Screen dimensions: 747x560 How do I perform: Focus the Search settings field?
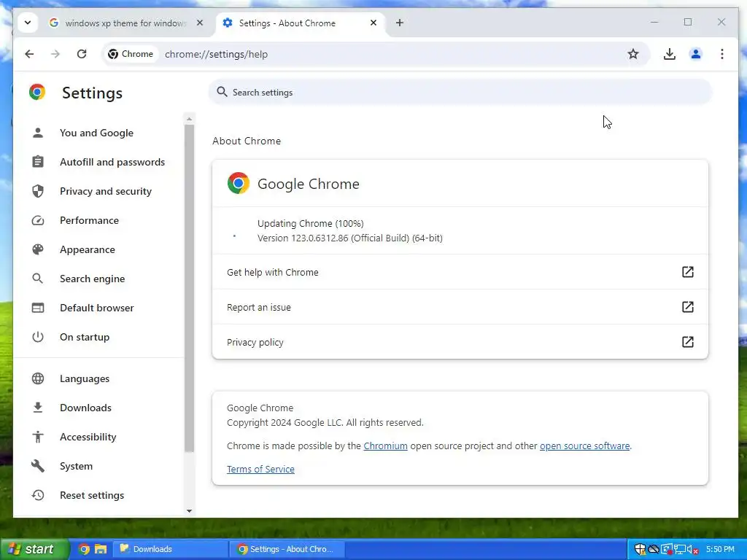(x=460, y=93)
